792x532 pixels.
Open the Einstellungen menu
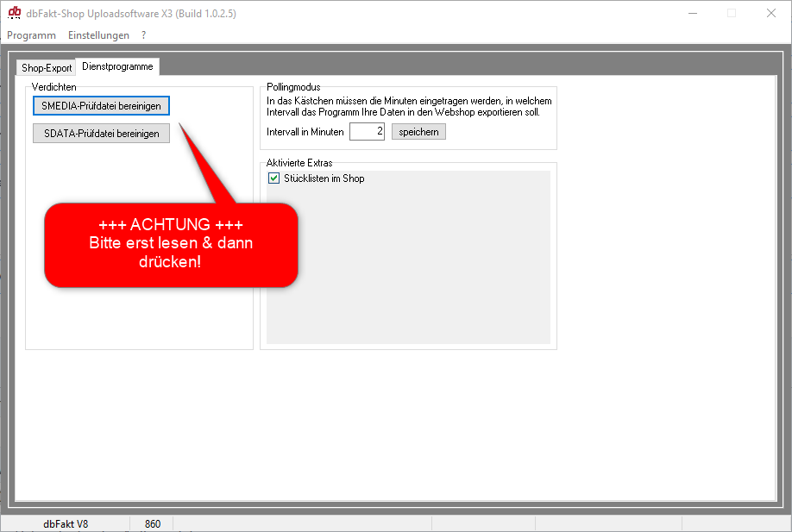point(98,35)
